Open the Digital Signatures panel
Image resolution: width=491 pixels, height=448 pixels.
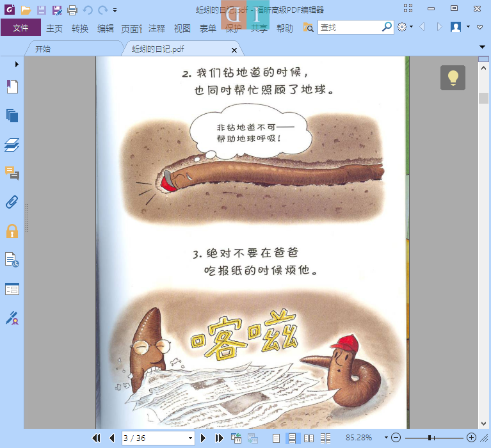coord(12,318)
